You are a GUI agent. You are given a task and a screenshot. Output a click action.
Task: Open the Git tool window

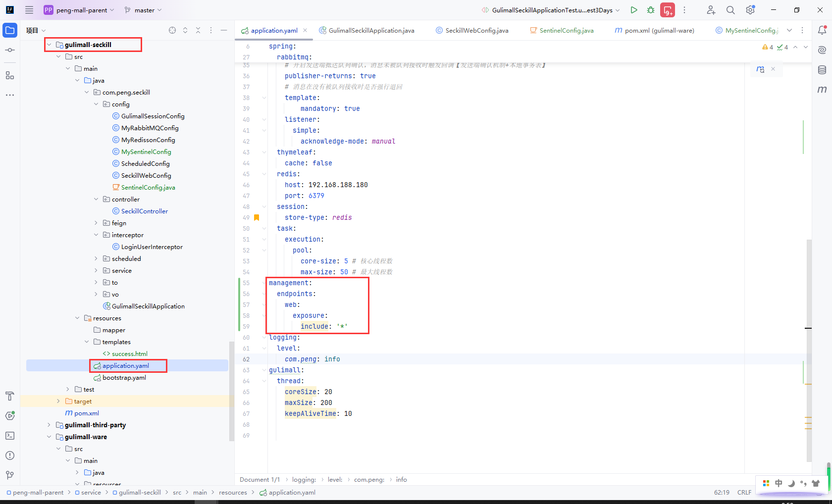pos(10,475)
